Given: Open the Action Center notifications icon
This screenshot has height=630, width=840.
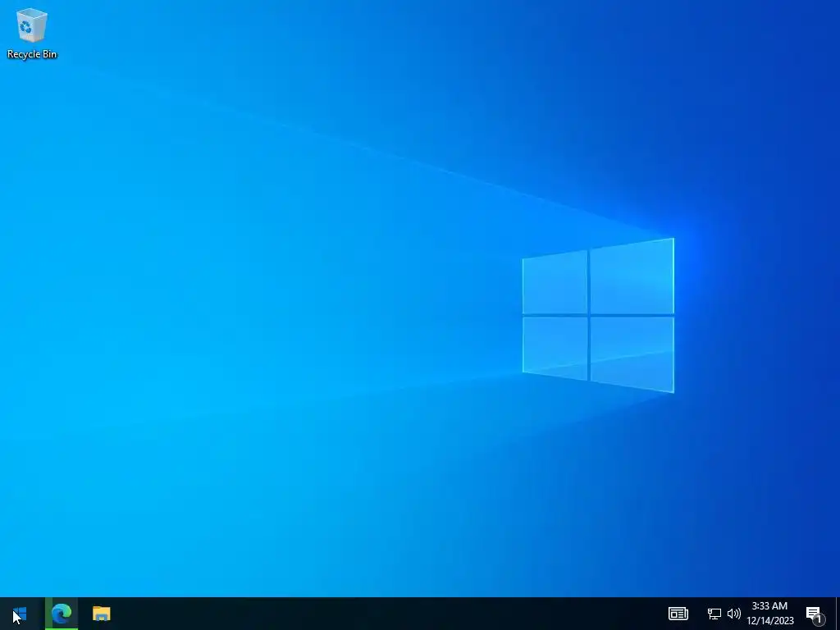Looking at the screenshot, I should coord(815,614).
